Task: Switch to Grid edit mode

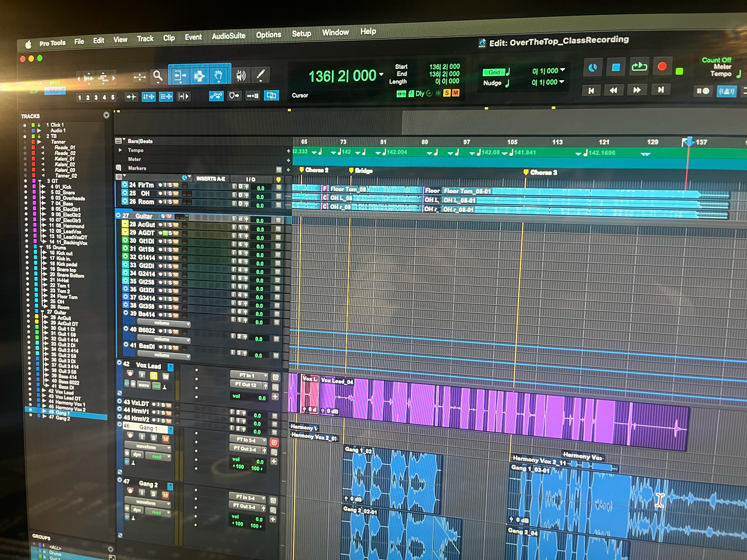Action: tap(55, 91)
